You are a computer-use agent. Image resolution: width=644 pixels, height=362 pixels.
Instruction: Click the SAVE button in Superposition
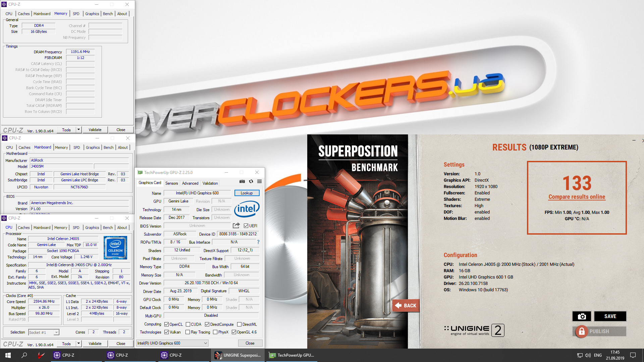click(x=610, y=316)
